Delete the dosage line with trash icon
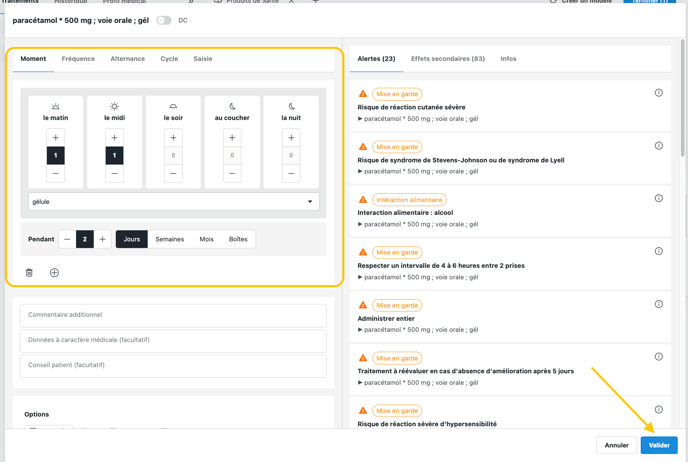Image resolution: width=688 pixels, height=462 pixels. (29, 272)
